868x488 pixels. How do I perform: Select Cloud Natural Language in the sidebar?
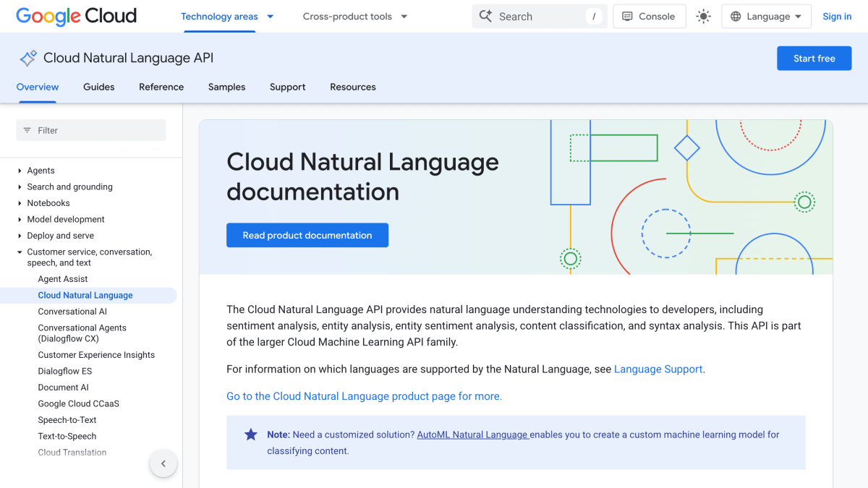(x=85, y=295)
